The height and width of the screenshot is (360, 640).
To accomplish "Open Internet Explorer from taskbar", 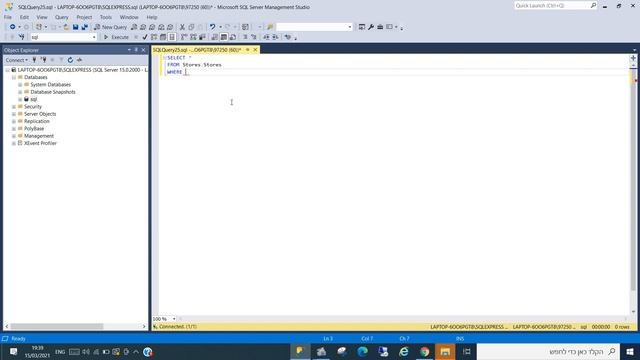I will 404,351.
